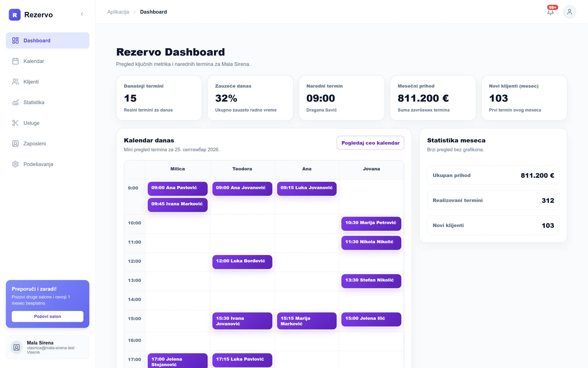Click the Mala Sirena account avatar icon
The image size is (588, 368).
[17, 347]
